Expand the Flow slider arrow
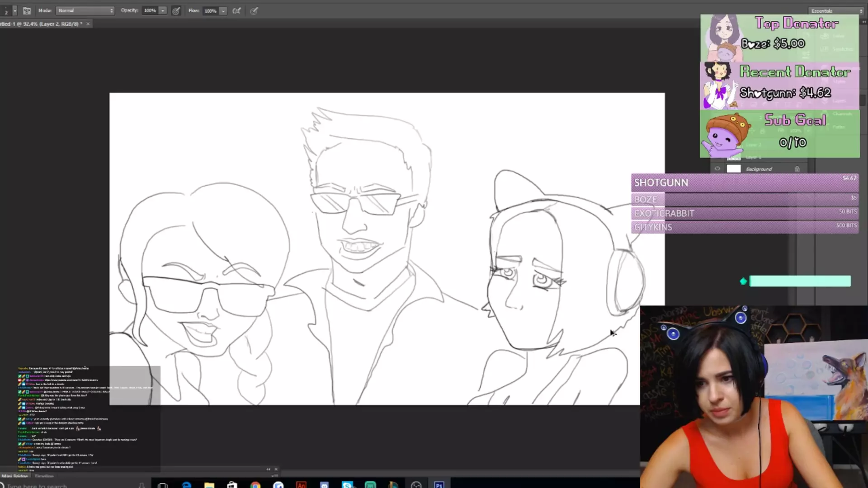Viewport: 868px width, 488px height. pos(223,10)
